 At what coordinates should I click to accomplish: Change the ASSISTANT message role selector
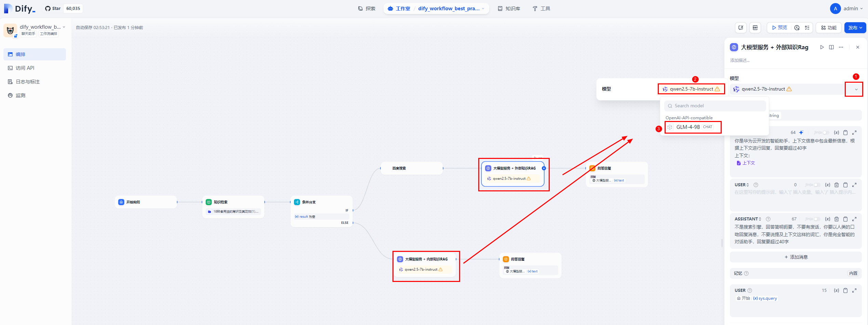(748, 219)
